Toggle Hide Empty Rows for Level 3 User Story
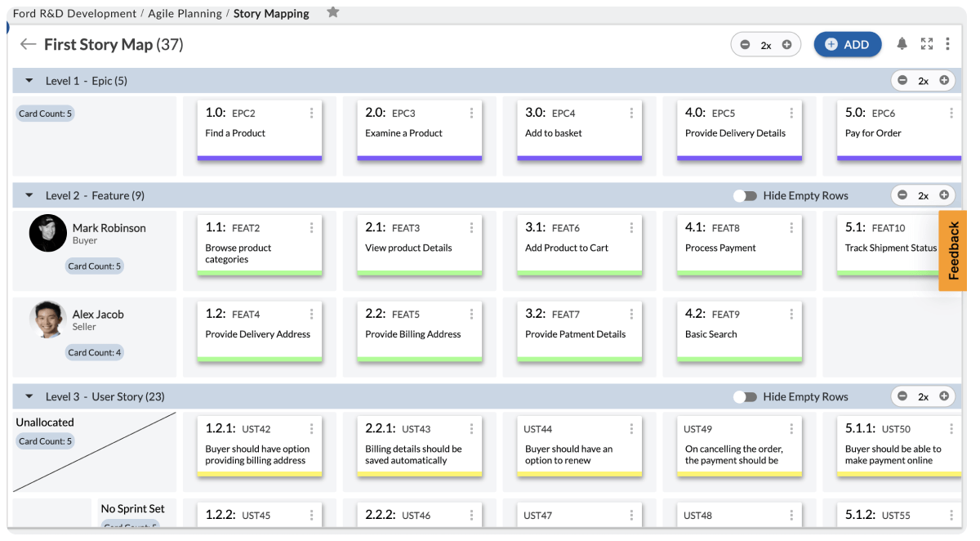Screen dimensions: 980x541 745,397
